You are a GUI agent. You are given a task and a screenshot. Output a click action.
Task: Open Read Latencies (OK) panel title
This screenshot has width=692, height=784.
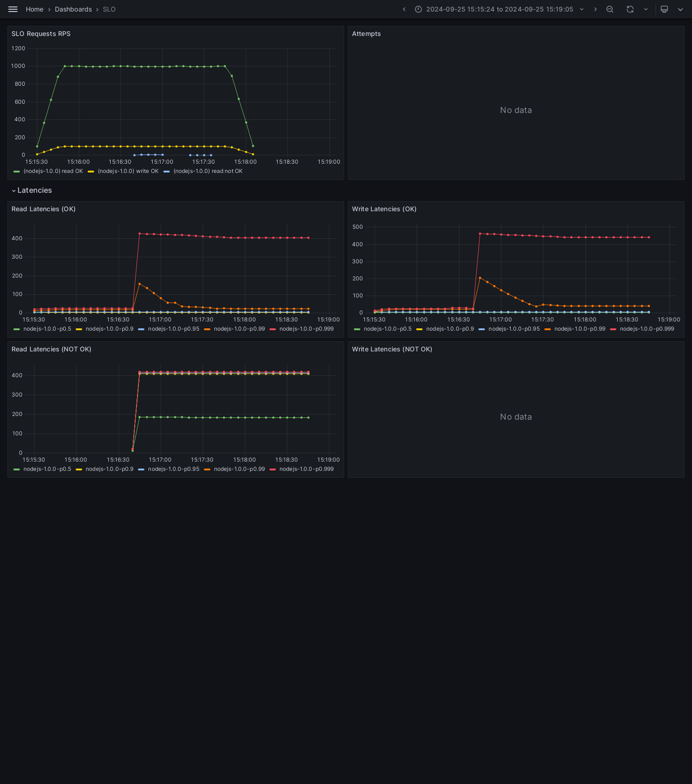(43, 209)
